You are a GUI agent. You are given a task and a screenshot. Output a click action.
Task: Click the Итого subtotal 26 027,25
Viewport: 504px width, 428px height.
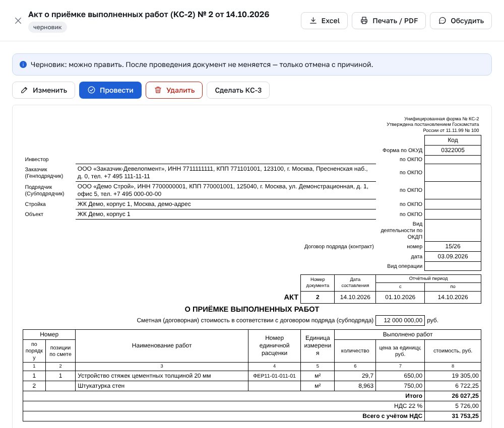coord(453,396)
